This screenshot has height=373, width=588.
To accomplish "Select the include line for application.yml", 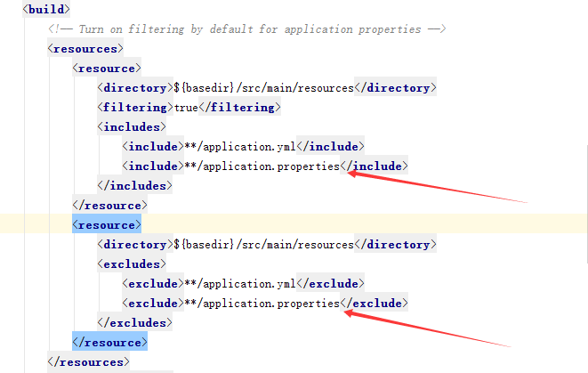I will coord(243,146).
